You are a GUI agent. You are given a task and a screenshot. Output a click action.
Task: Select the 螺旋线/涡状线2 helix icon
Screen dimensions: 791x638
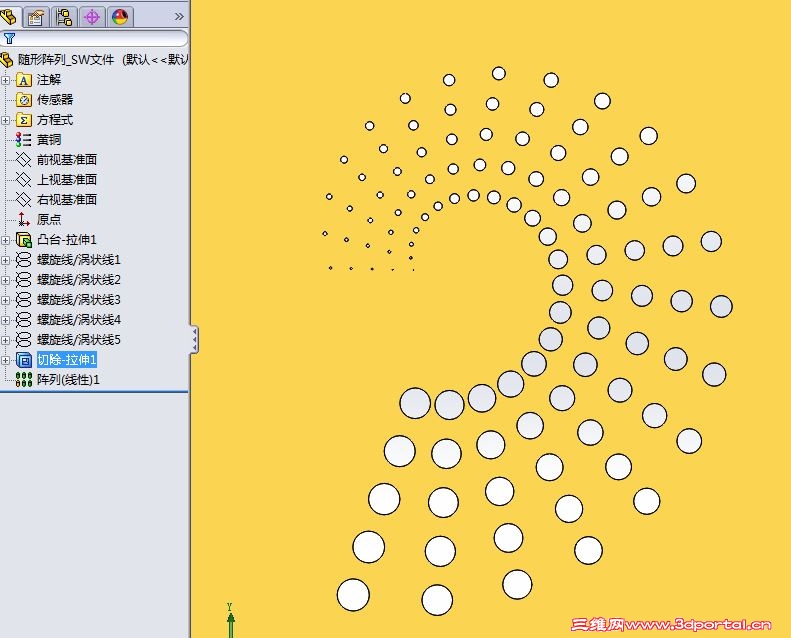(24, 280)
